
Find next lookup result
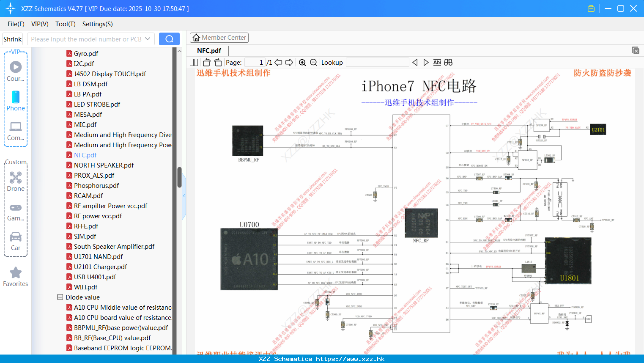[426, 62]
